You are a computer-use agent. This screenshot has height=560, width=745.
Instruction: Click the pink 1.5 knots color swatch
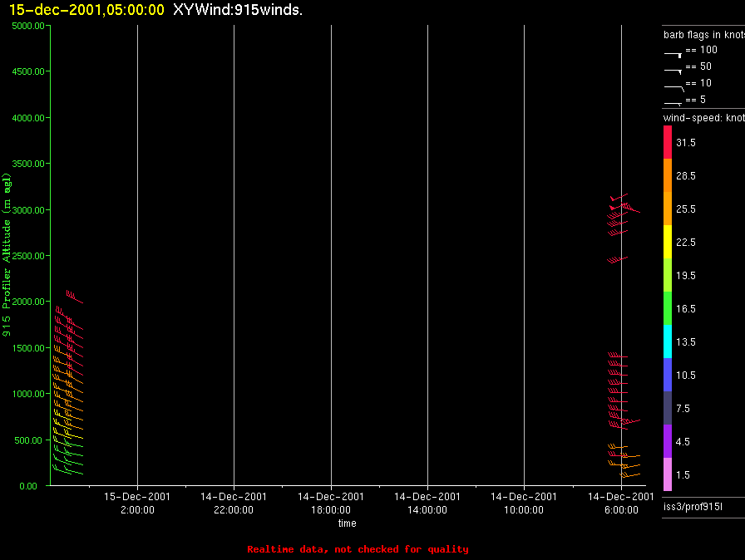pyautogui.click(x=668, y=474)
